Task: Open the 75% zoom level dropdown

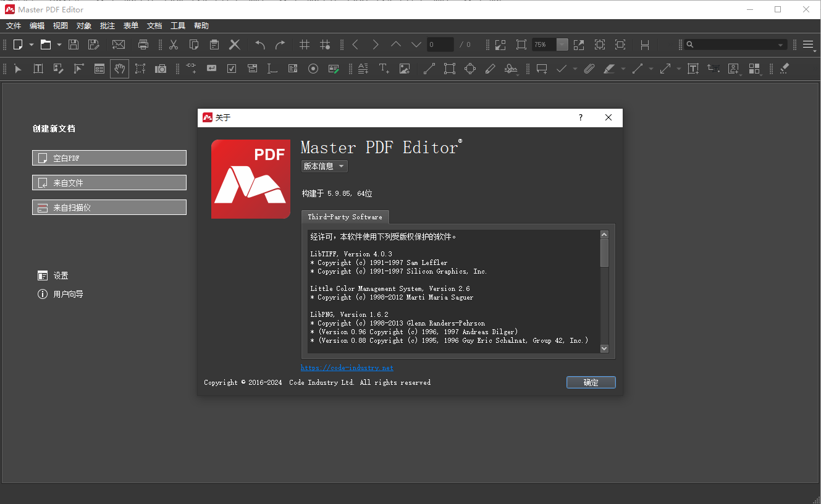Action: 562,44
